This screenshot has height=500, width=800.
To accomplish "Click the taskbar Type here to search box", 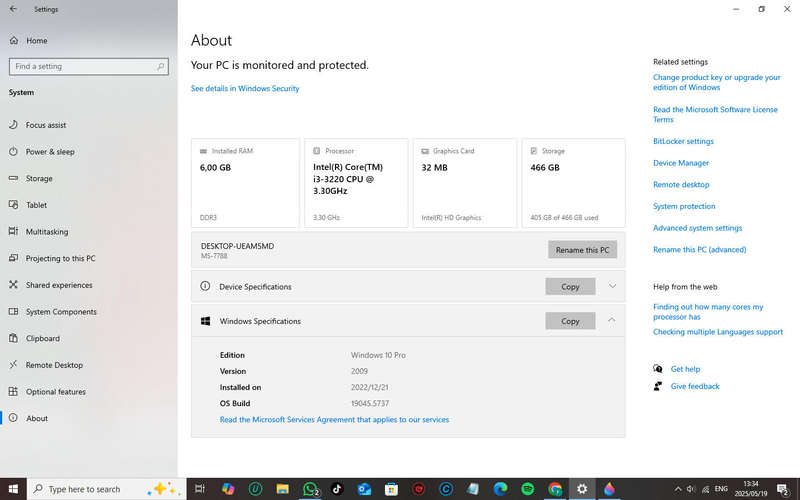I will pos(107,489).
